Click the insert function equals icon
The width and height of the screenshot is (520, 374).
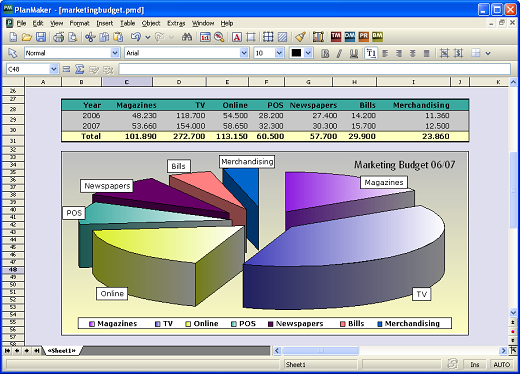tap(66, 69)
